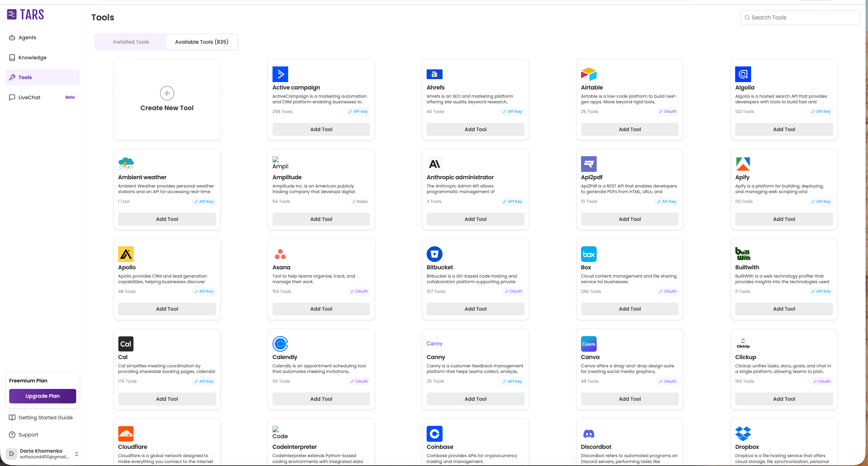Click the Upgrade Plan button
868x466 pixels.
click(43, 396)
